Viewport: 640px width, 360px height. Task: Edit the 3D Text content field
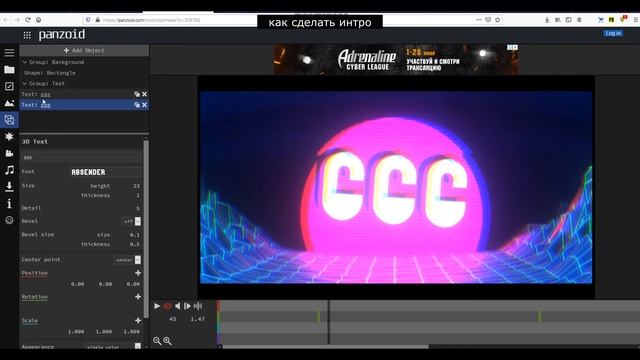(81, 157)
